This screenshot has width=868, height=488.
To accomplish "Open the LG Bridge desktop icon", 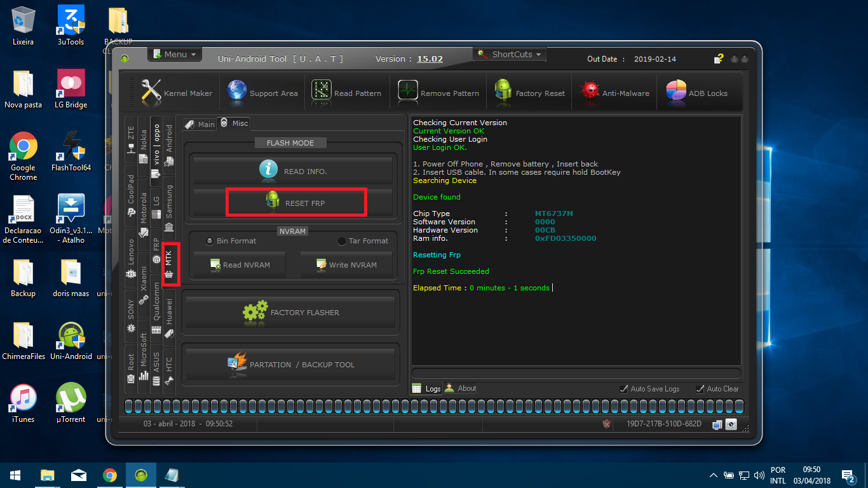I will (71, 88).
